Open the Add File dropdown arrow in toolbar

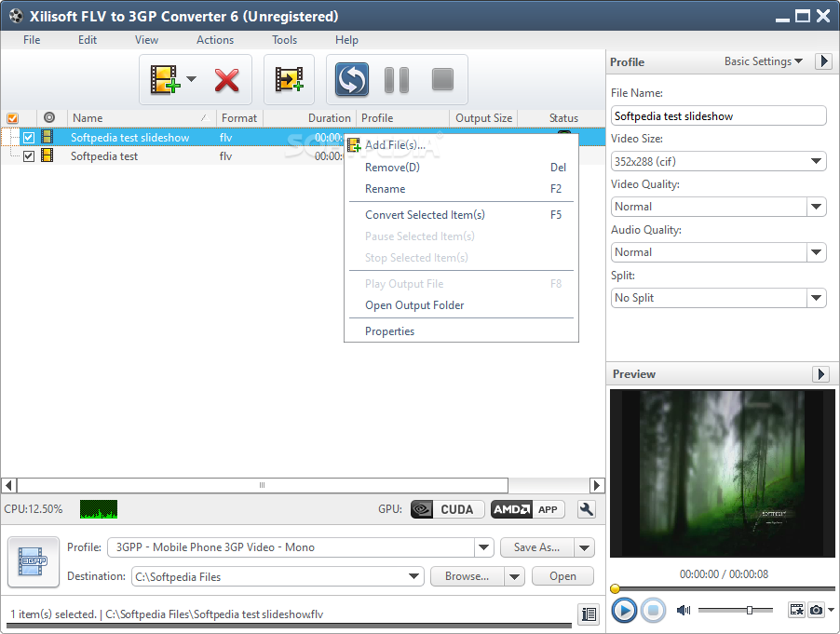(x=191, y=79)
